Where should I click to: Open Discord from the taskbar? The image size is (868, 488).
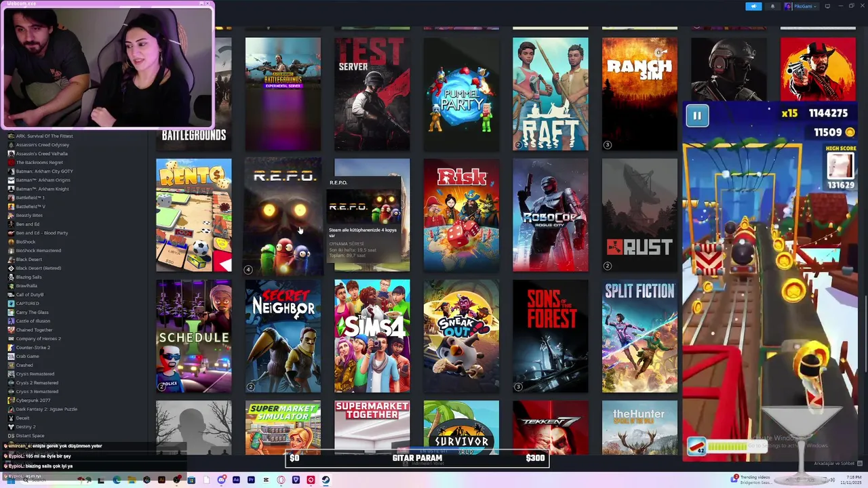tap(221, 480)
